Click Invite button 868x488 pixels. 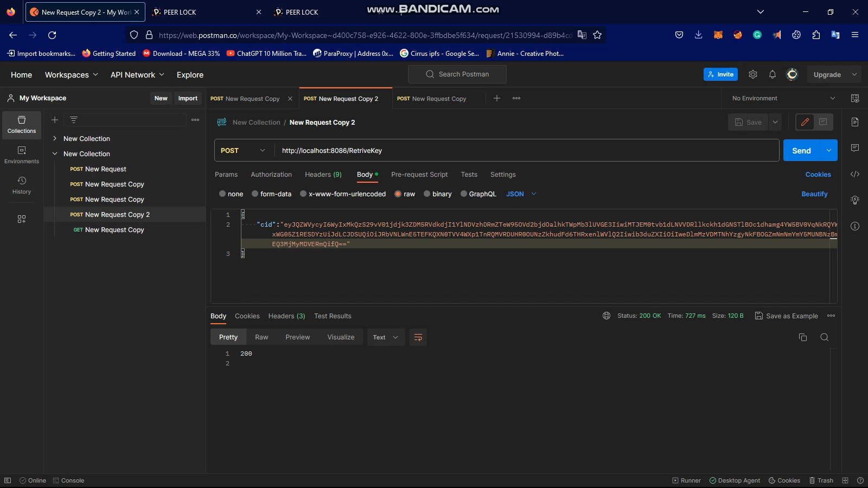[720, 75]
